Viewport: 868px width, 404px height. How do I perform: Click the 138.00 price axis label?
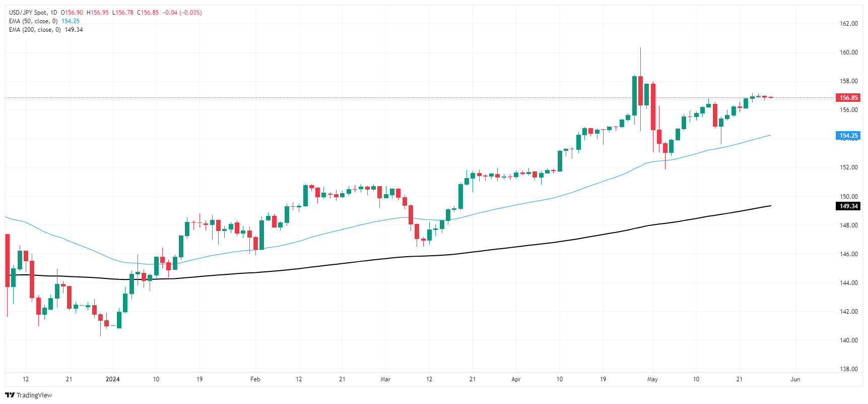pyautogui.click(x=848, y=369)
